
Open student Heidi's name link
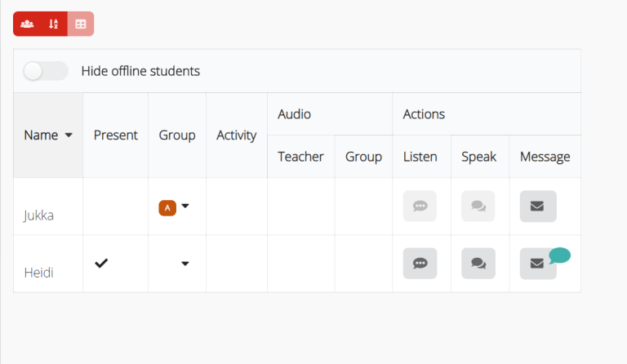click(x=38, y=273)
